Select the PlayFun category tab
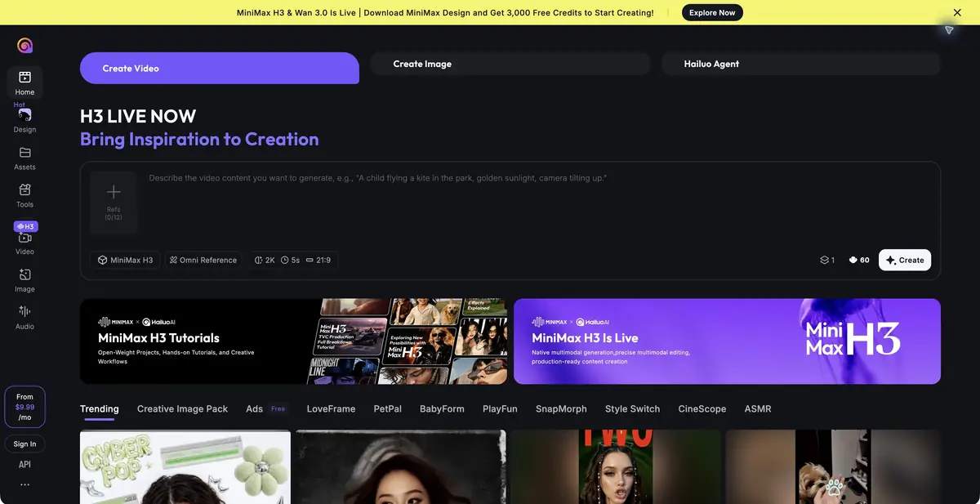Screen dimensions: 980x504 [500, 408]
